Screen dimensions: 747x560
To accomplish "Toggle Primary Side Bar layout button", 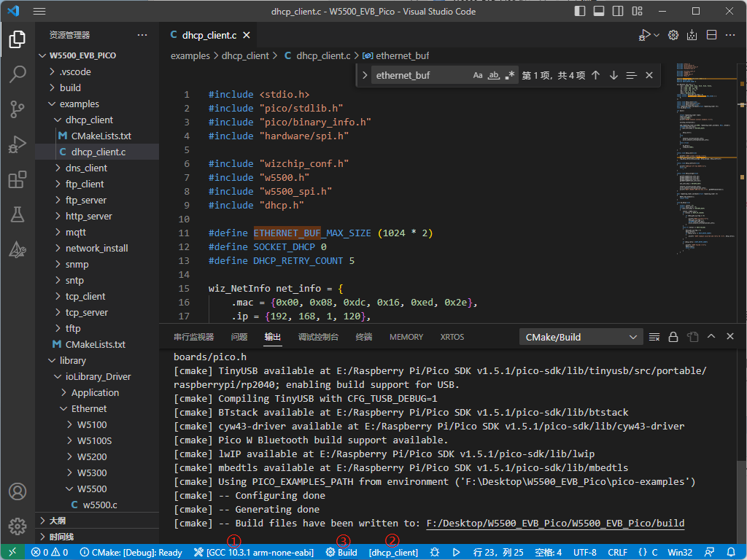I will (x=580, y=11).
